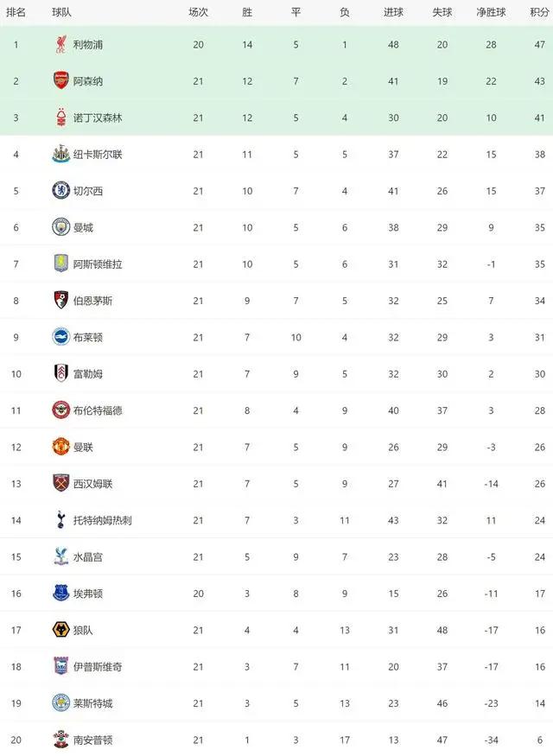Select the 净胜球 column header
Viewport: 553px width, 756px height.
click(491, 13)
